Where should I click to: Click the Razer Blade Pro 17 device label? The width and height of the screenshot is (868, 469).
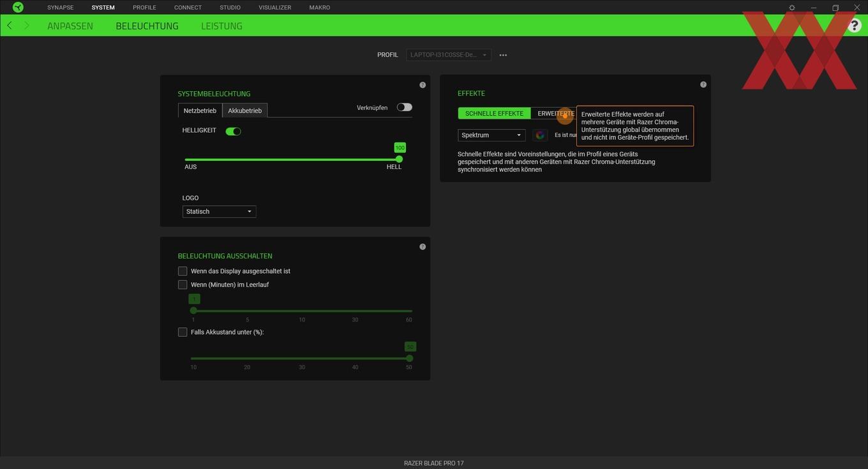coord(434,463)
